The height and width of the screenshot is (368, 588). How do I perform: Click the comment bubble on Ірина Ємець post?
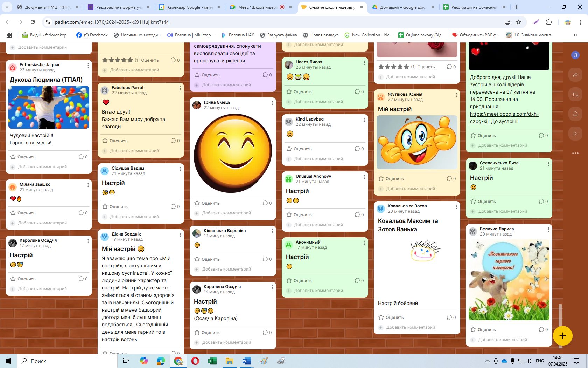(x=267, y=203)
